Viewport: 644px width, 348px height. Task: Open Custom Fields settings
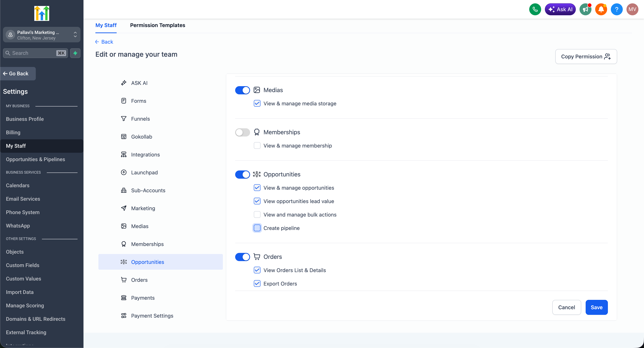pos(23,265)
